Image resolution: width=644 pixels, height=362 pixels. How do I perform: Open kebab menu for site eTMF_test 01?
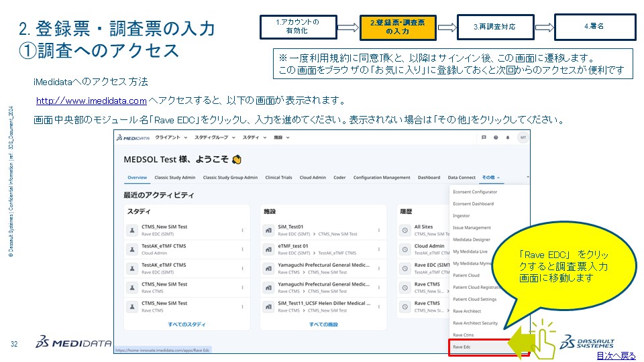coord(378,249)
